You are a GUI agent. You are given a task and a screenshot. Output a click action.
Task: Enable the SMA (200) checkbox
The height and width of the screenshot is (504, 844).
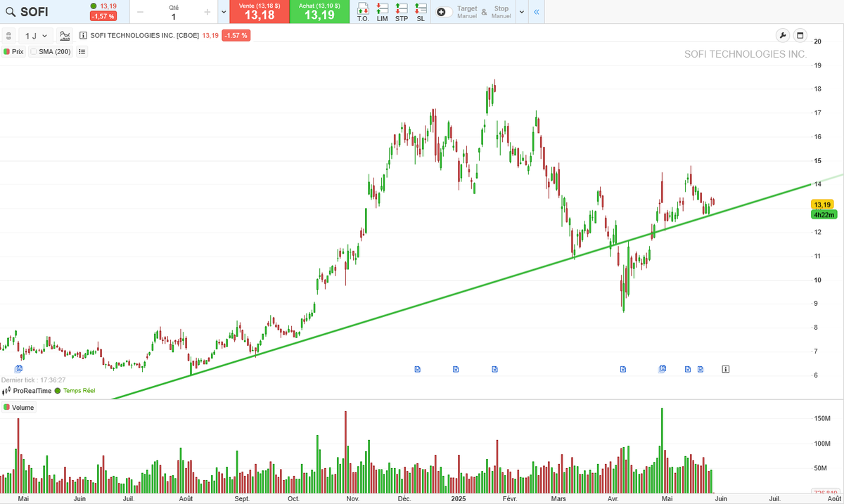[33, 51]
